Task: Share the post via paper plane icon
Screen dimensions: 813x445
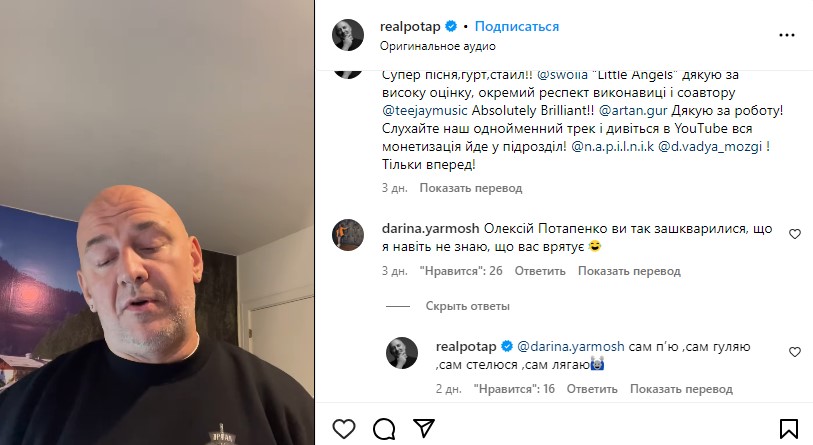Action: point(424,428)
